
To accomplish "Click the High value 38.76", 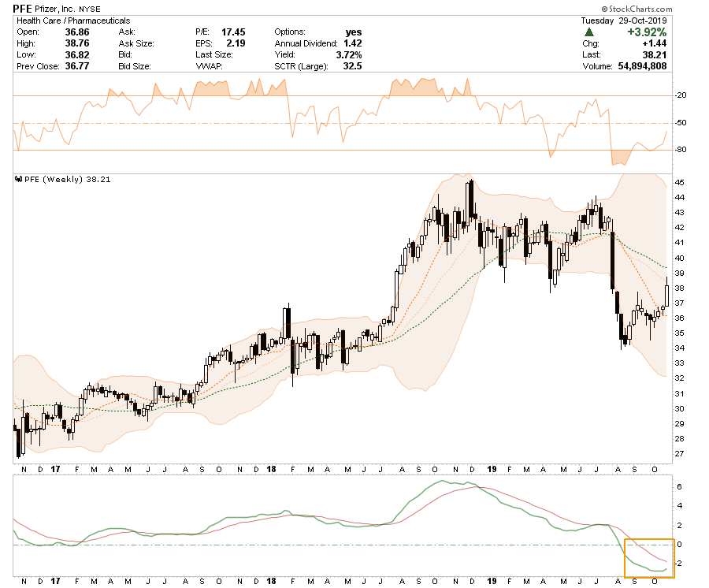I will click(x=77, y=43).
